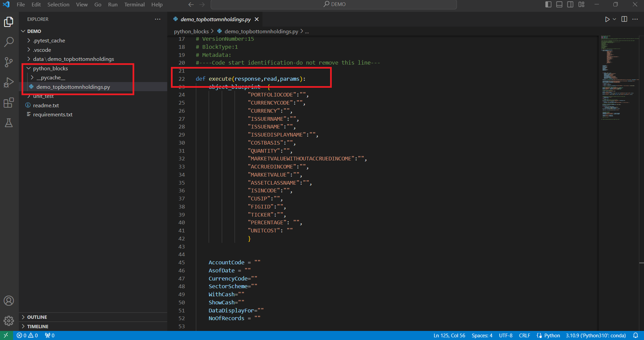
Task: Change indentation via Spaces: 4
Action: tap(482, 335)
